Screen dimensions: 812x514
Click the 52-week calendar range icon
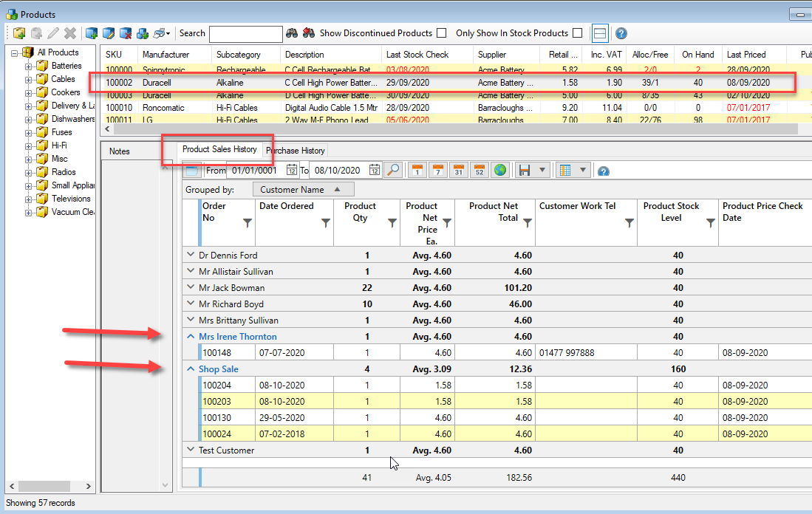(479, 171)
